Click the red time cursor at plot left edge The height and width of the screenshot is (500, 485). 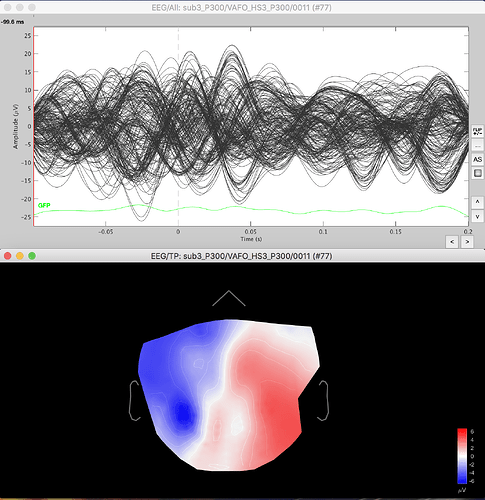(x=34, y=127)
